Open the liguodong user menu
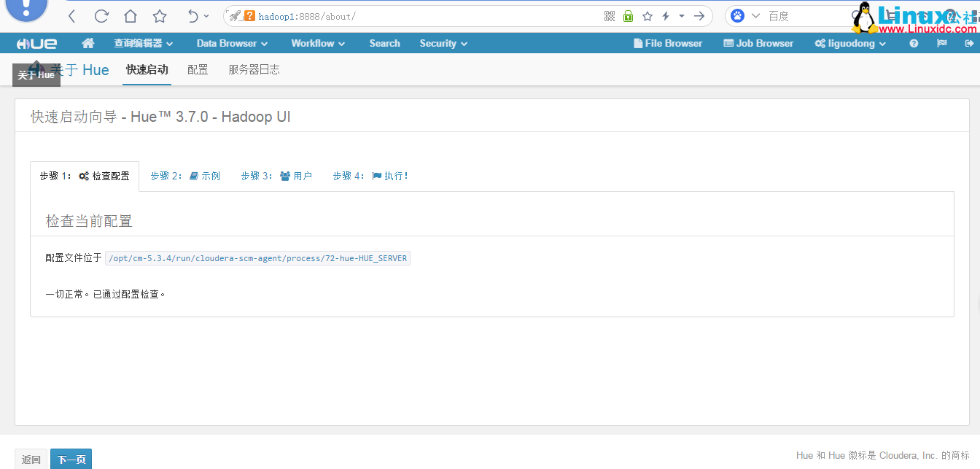 coord(850,43)
